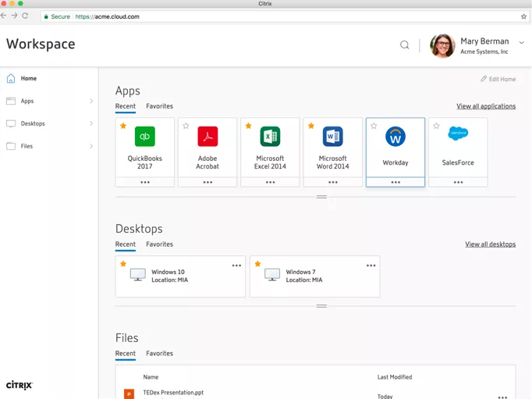Open the TEDex Presentation.ppt file name

pos(173,393)
